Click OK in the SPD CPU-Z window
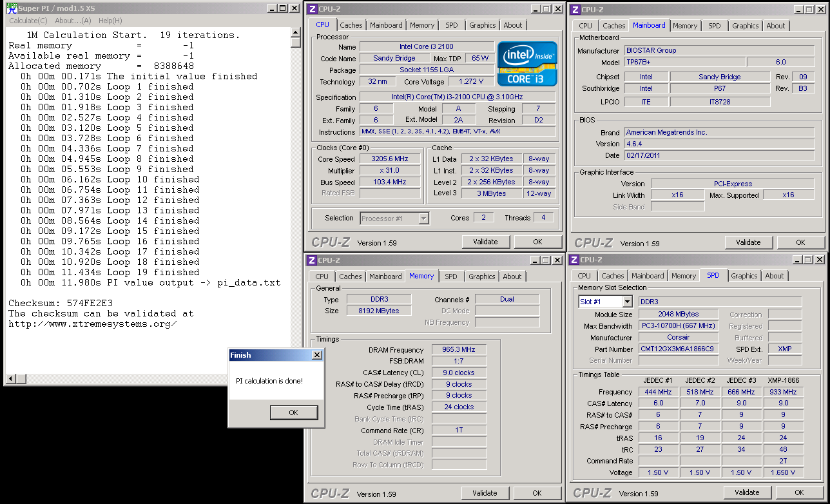The width and height of the screenshot is (830, 504). pos(800,492)
